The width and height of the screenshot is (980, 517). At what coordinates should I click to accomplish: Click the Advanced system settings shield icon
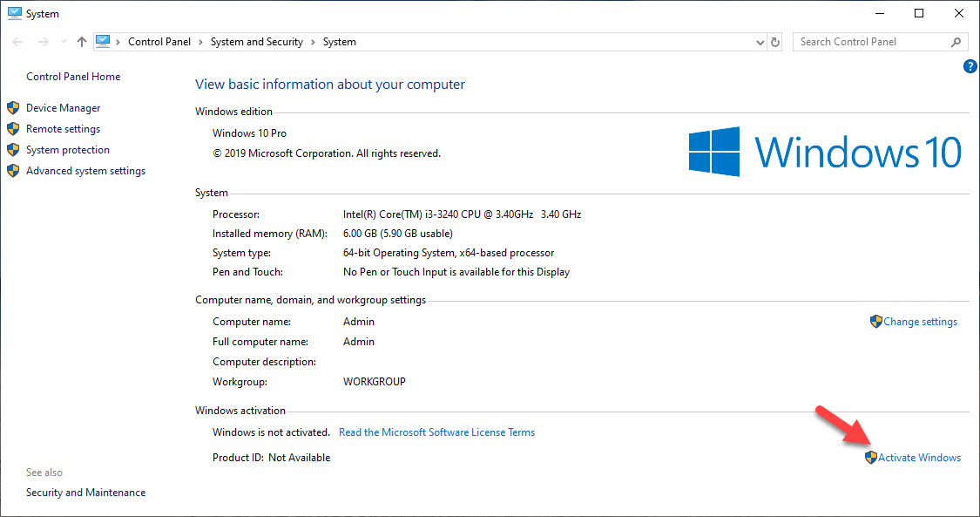pos(12,170)
